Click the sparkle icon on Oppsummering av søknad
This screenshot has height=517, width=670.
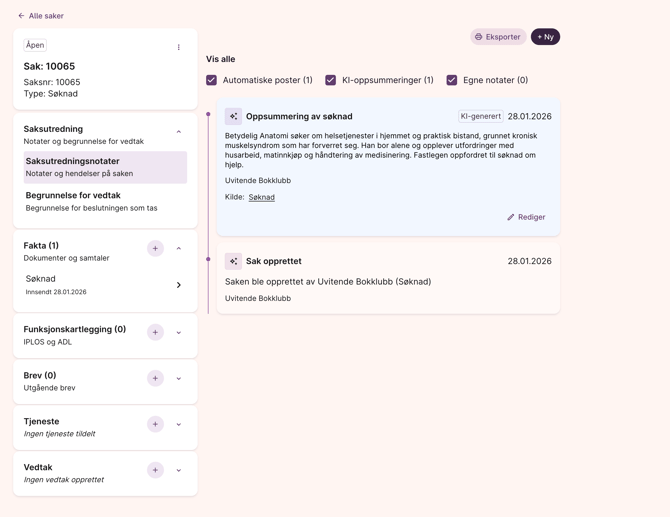click(233, 116)
